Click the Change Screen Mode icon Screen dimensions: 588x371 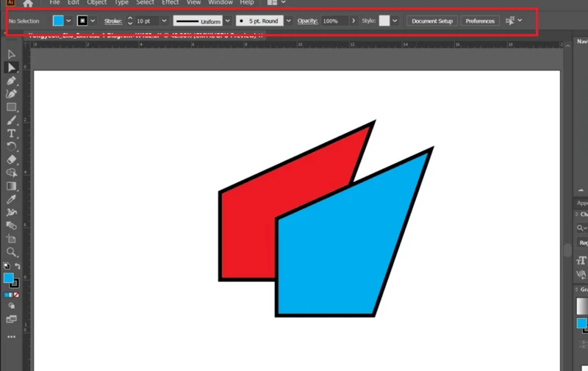coord(11,320)
